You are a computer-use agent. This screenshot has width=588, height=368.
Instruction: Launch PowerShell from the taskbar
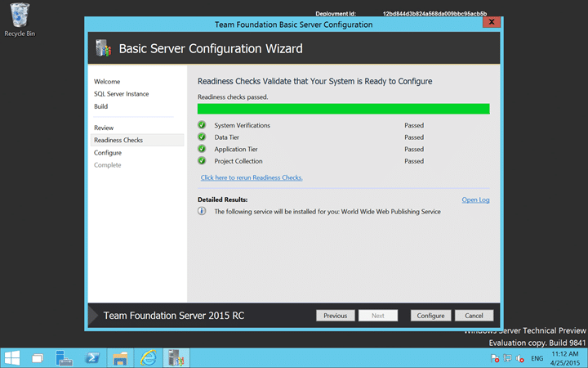(x=92, y=358)
